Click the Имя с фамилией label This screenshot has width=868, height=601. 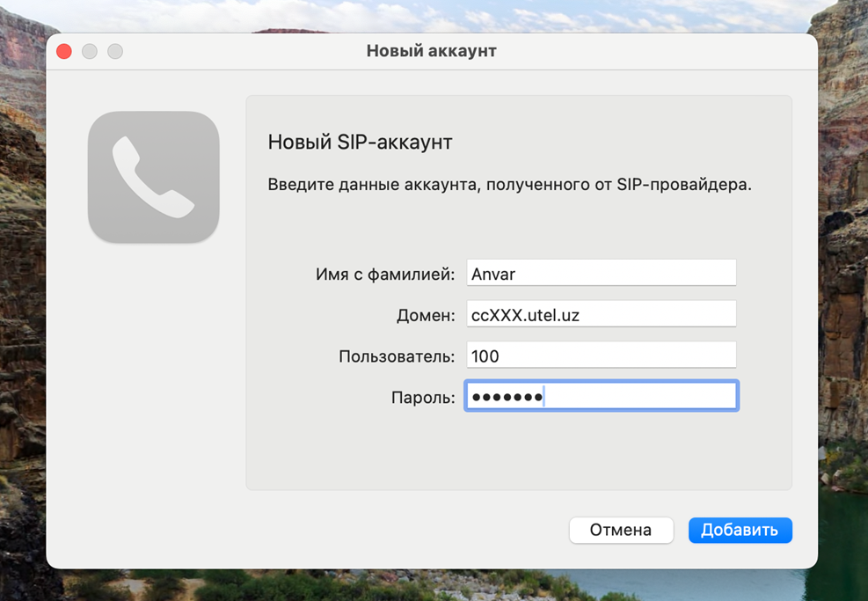(384, 275)
